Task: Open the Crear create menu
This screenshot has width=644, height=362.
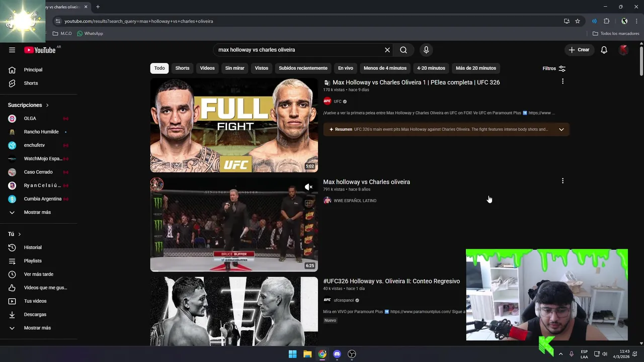Action: pos(579,50)
